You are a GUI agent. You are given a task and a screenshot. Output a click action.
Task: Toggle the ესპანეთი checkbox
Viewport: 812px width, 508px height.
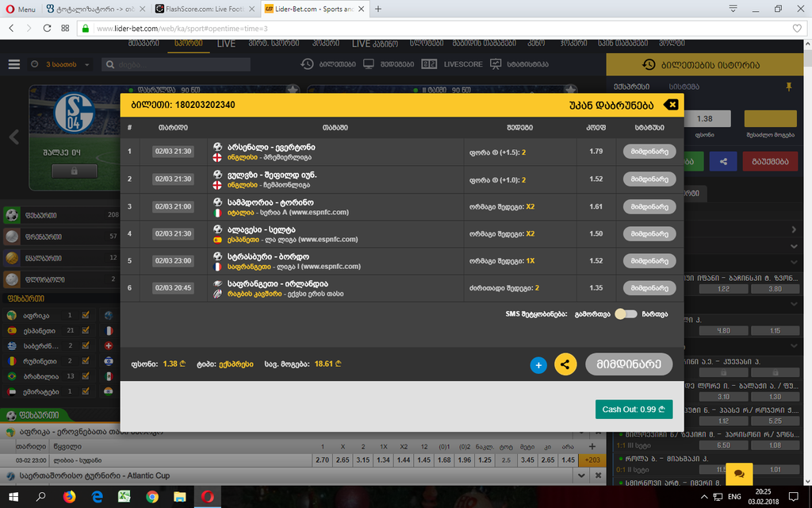pyautogui.click(x=86, y=330)
